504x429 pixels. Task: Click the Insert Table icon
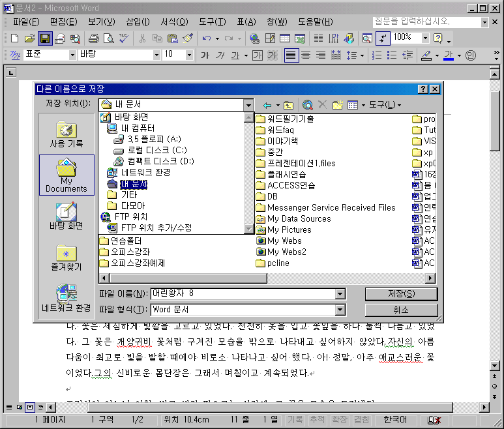[285, 38]
